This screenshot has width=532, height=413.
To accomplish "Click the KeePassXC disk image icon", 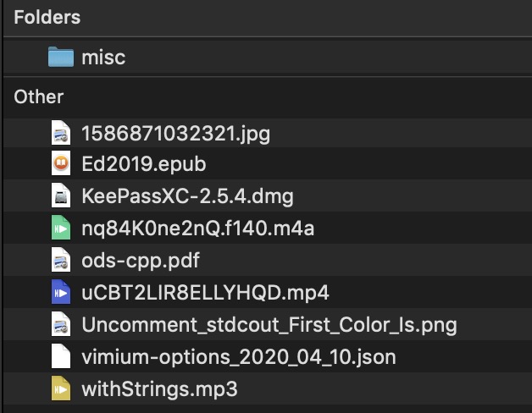I will [60, 196].
